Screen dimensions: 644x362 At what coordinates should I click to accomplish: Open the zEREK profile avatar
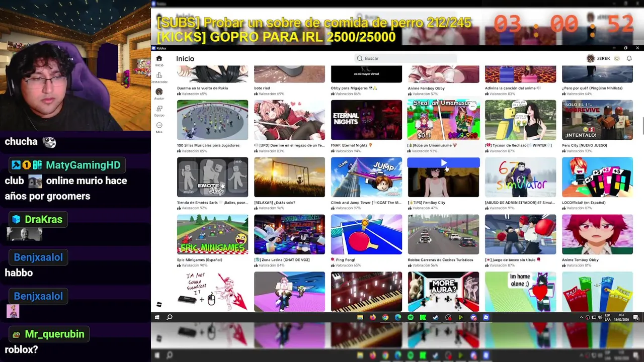591,58
